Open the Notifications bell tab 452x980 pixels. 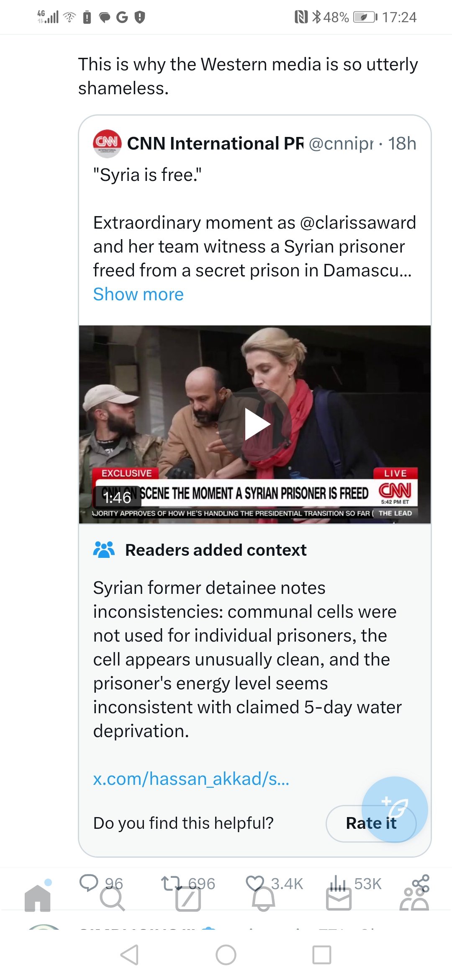coord(263,899)
